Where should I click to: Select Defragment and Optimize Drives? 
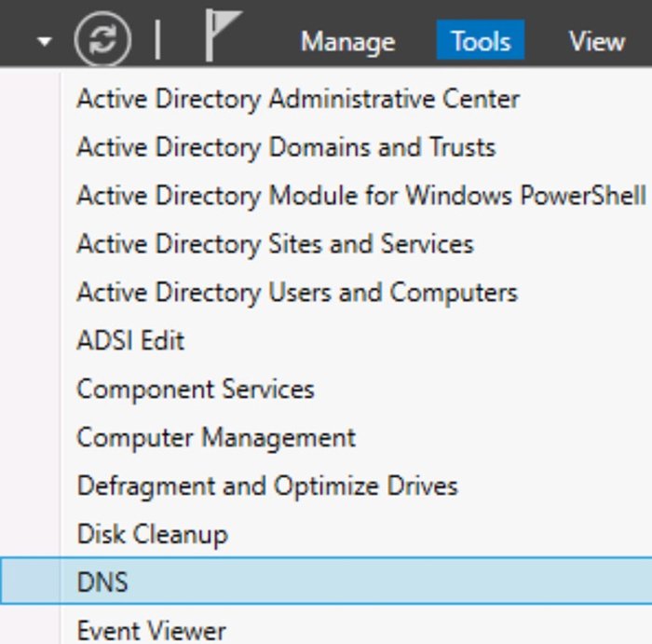[267, 486]
